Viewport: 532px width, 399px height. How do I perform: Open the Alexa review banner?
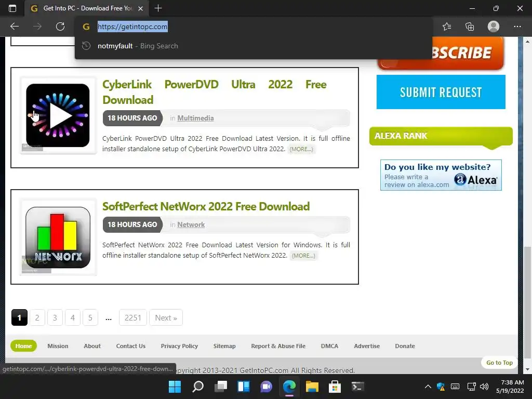click(441, 175)
